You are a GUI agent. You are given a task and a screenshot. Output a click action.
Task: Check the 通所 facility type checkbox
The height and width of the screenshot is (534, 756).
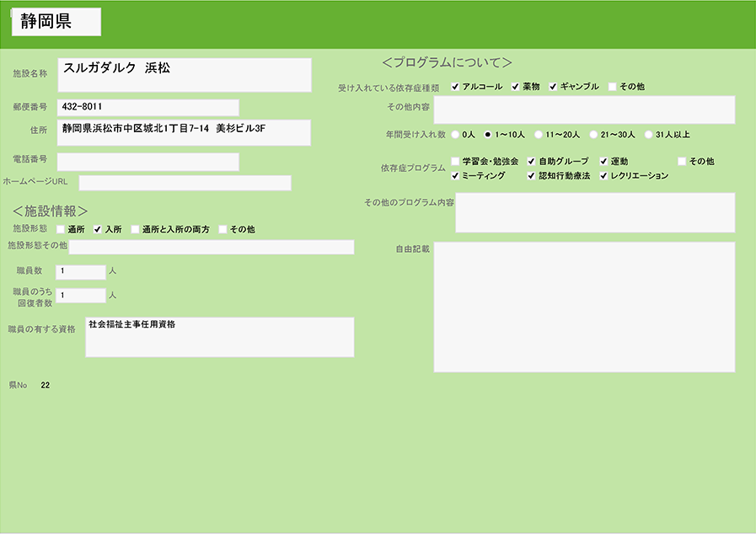pos(61,229)
